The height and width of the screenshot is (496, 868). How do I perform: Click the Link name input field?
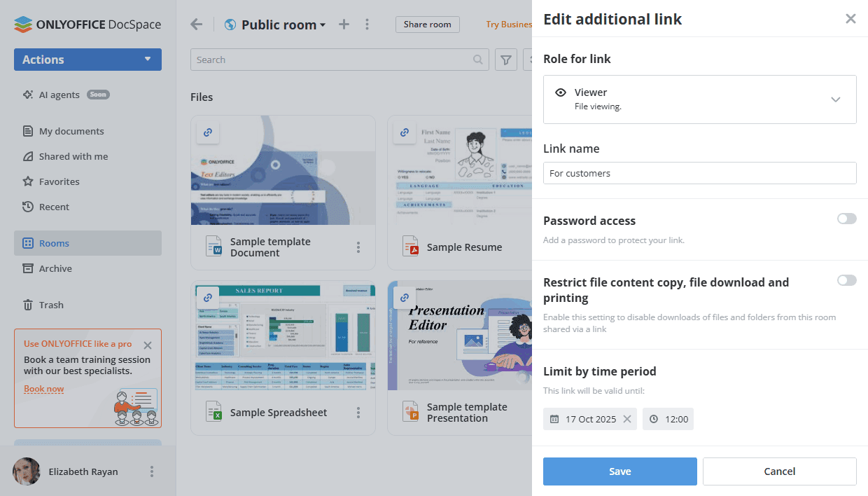tap(699, 173)
